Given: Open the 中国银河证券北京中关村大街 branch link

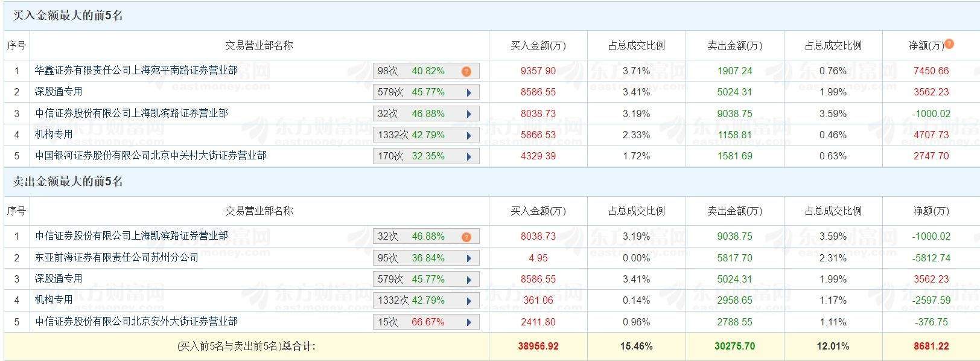Looking at the screenshot, I should (150, 156).
